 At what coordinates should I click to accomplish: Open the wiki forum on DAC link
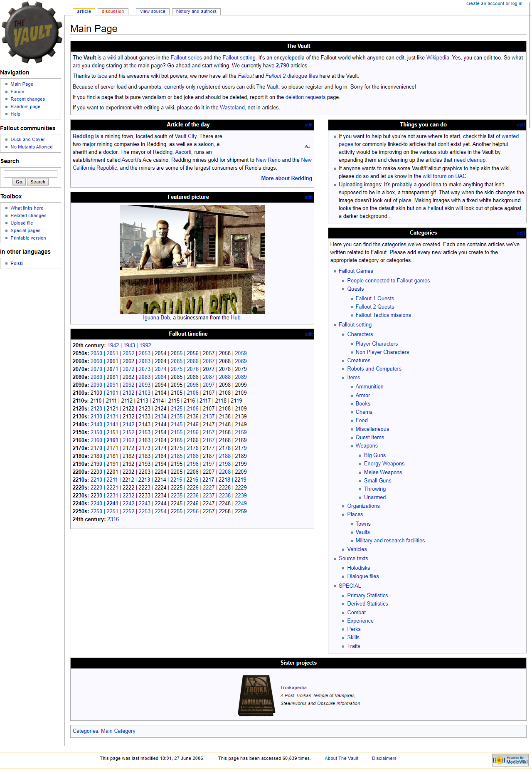[444, 176]
